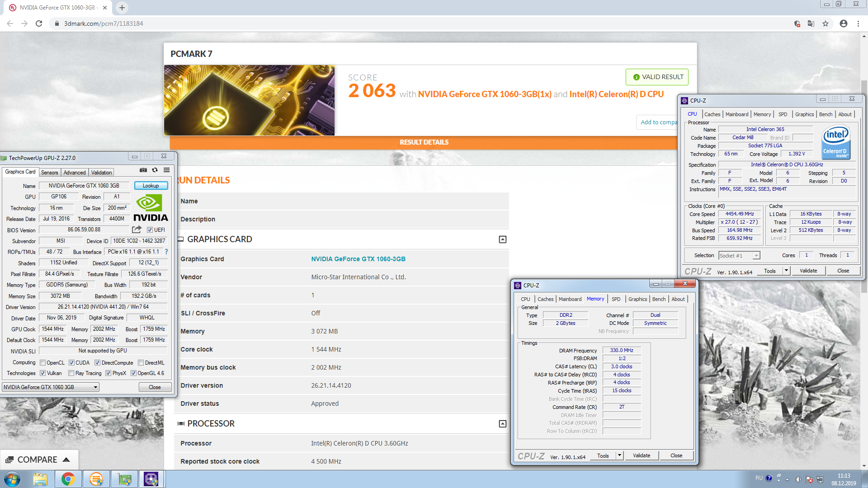Screen dimensions: 868x488
Task: Click the Valid Result badge
Action: 657,77
